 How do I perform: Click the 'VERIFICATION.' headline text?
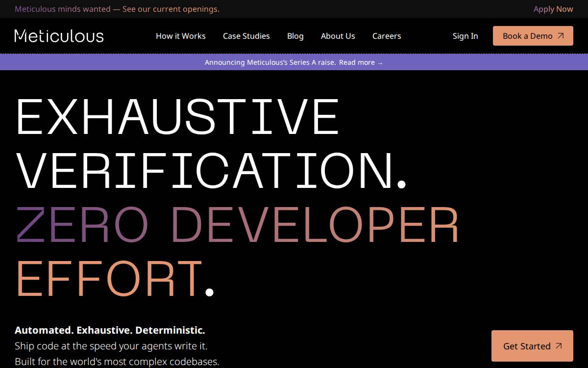coord(211,171)
